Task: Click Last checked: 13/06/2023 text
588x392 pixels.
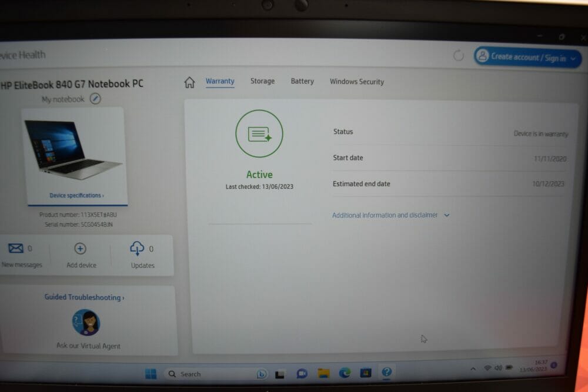Action: [259, 187]
